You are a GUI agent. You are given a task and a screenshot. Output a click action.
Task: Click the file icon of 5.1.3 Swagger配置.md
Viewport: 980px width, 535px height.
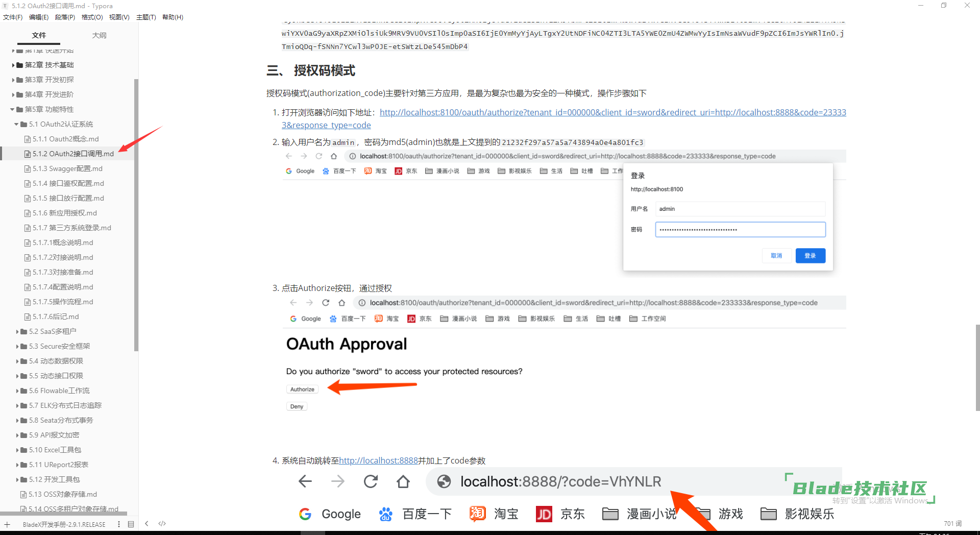(28, 168)
